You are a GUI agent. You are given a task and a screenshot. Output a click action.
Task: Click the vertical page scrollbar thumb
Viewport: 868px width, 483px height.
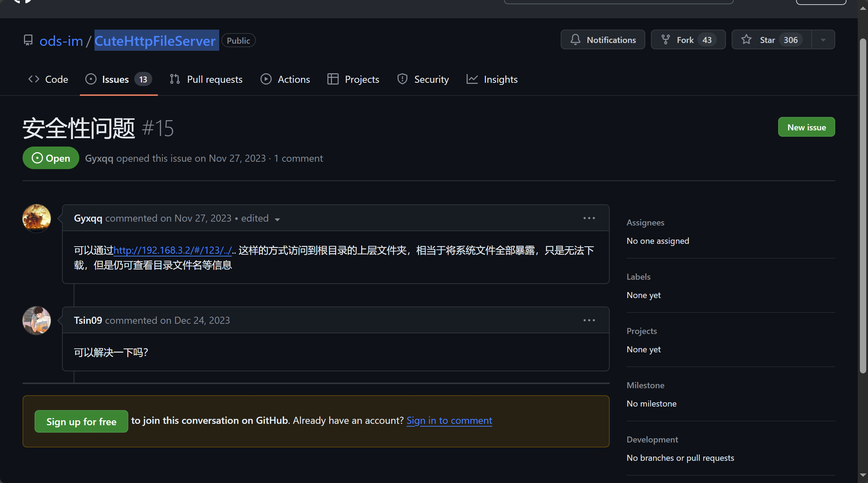click(x=863, y=206)
